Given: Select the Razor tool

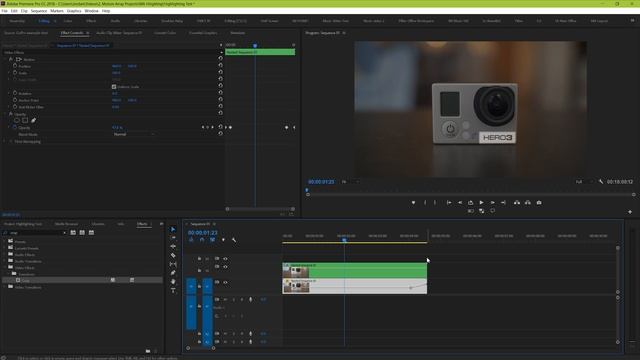Looking at the screenshot, I should [x=173, y=256].
